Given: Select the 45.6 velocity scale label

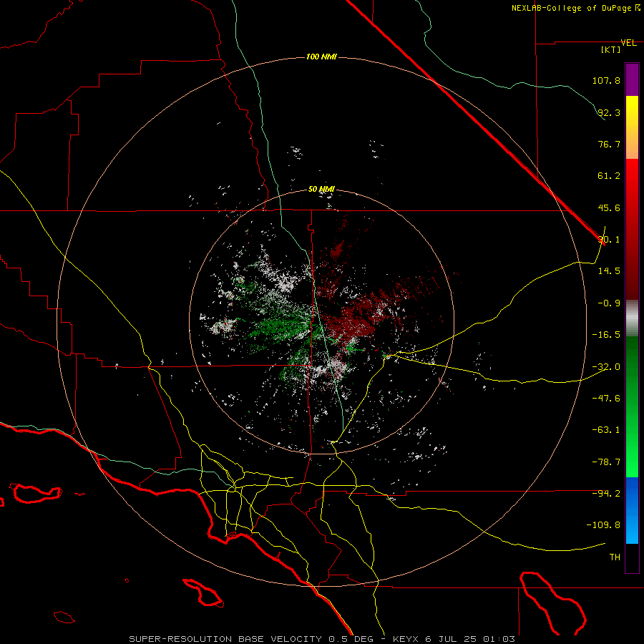Looking at the screenshot, I should (609, 208).
